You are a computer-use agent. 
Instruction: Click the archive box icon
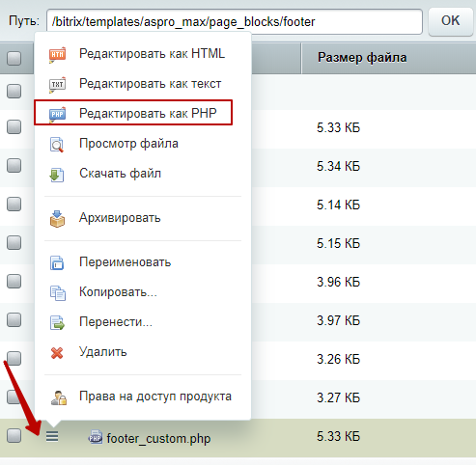(x=57, y=219)
